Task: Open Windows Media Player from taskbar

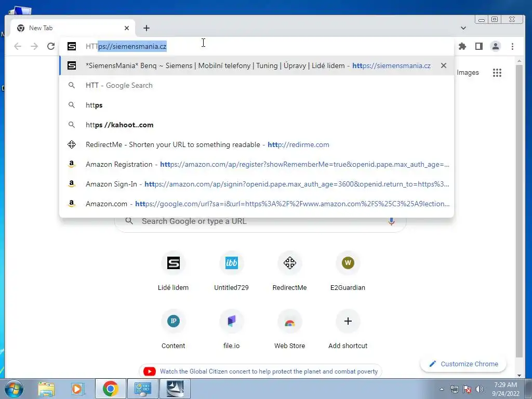Action: point(77,389)
